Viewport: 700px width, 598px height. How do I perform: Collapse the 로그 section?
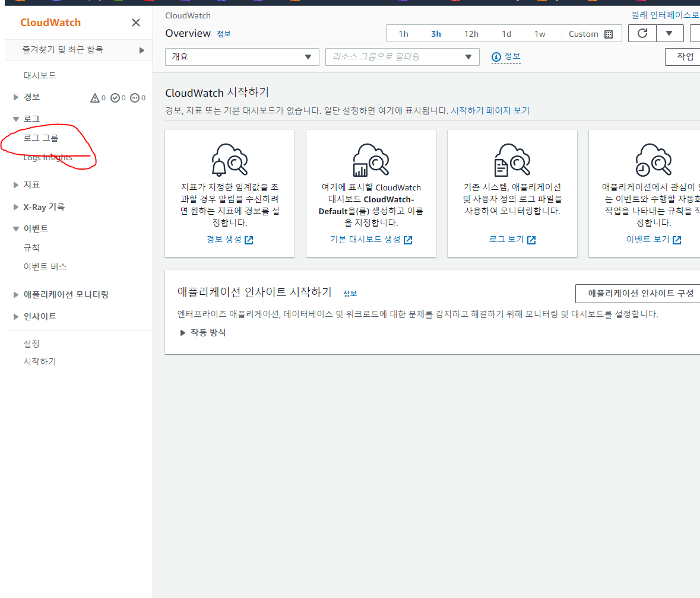click(x=16, y=119)
